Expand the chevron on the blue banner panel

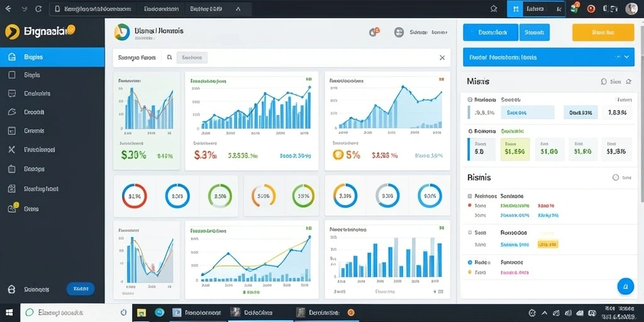coord(626,57)
